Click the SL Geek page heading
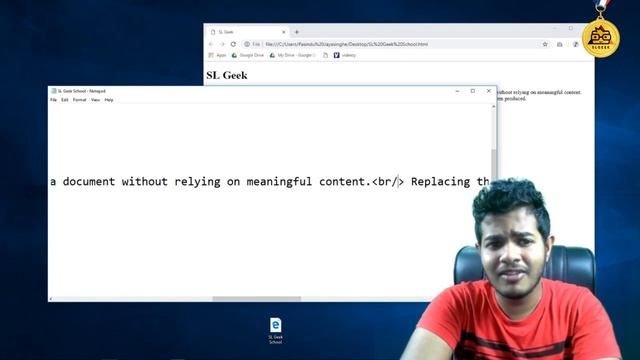The width and height of the screenshot is (640, 360). tap(227, 75)
